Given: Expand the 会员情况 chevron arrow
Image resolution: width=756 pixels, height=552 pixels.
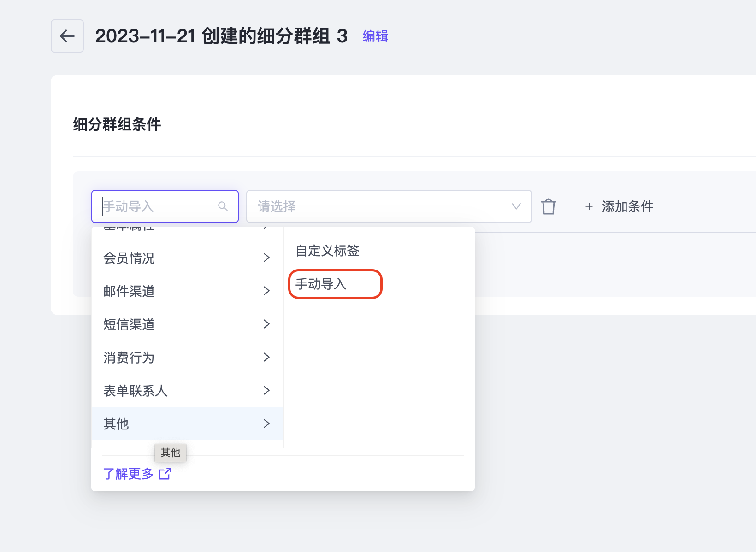Looking at the screenshot, I should click(x=266, y=258).
